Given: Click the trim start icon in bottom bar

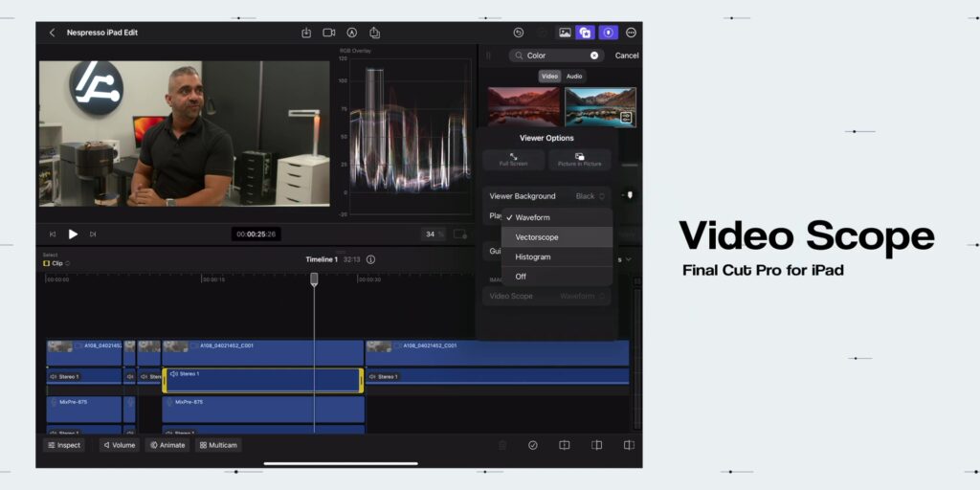Looking at the screenshot, I should [597, 445].
